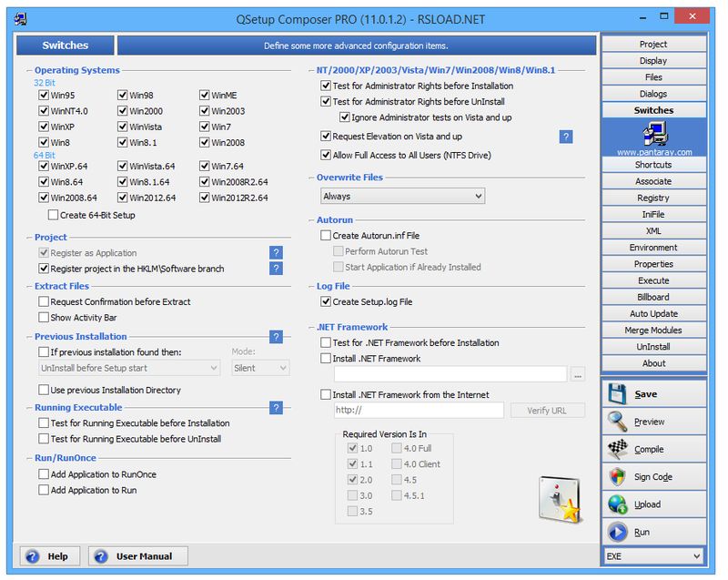This screenshot has height=580, width=728.
Task: Open help for Register project in HKLM
Action: pos(276,269)
